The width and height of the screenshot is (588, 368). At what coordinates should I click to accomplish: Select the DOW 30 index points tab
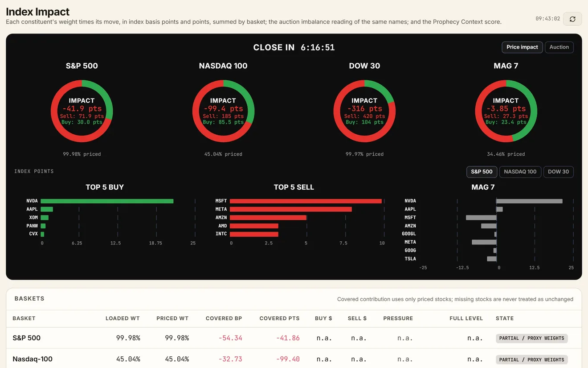[x=559, y=172]
